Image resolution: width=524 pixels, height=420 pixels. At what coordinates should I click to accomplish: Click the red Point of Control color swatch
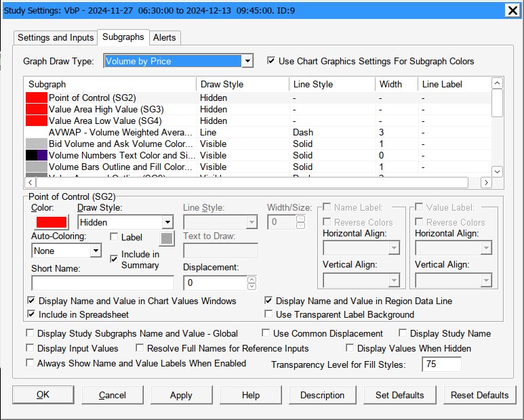click(52, 222)
